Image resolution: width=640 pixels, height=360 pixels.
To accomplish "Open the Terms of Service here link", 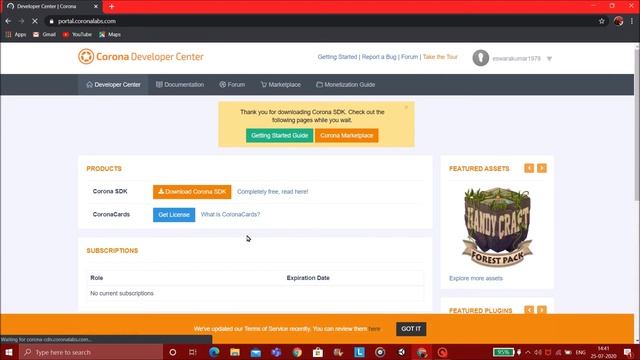I will [374, 329].
